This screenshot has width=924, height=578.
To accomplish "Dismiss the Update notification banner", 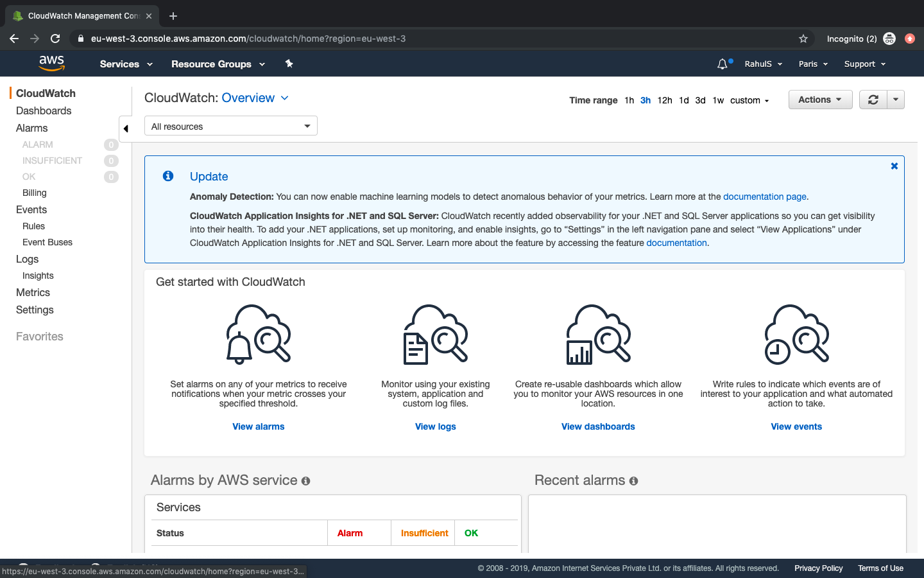I will (x=894, y=166).
